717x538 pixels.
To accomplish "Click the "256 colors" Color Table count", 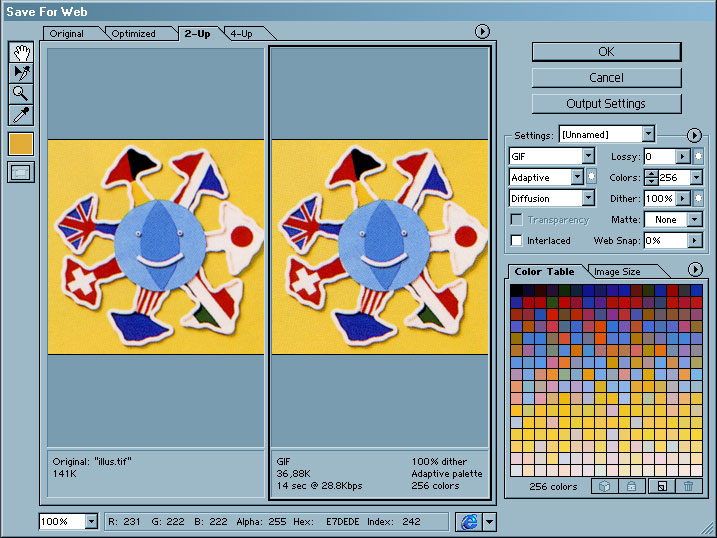I will pos(553,486).
